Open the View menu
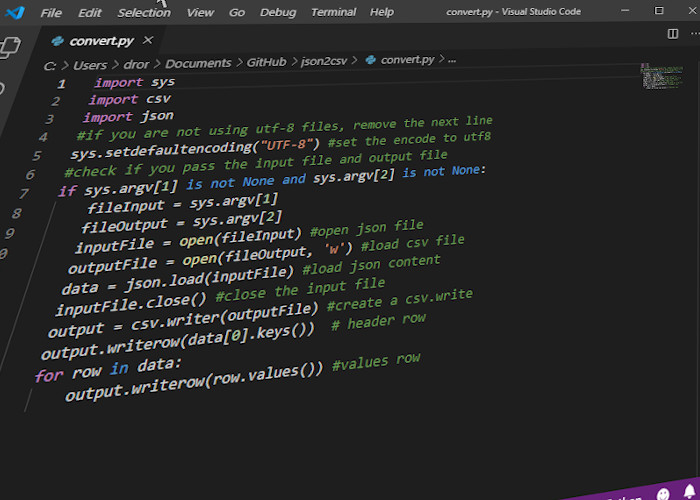This screenshot has height=500, width=700. [x=200, y=12]
